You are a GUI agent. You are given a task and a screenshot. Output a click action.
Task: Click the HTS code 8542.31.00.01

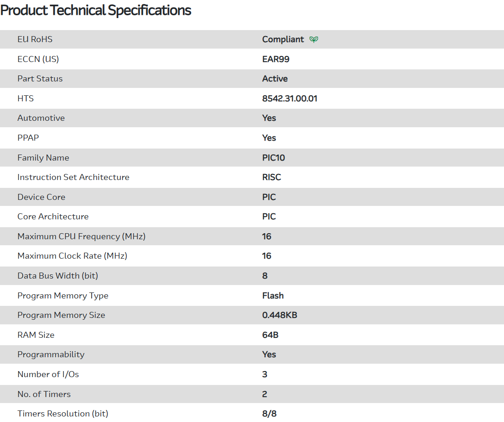coord(290,99)
